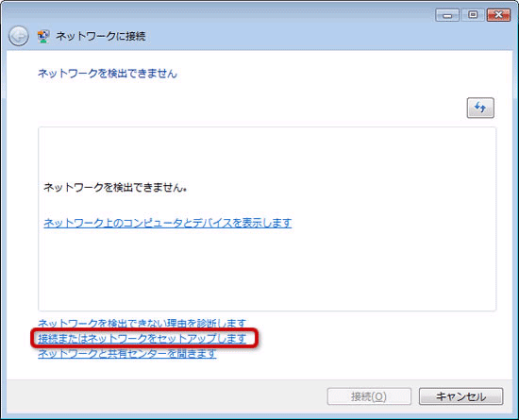Click the blue ネットワークを検出できません heading

(x=108, y=73)
